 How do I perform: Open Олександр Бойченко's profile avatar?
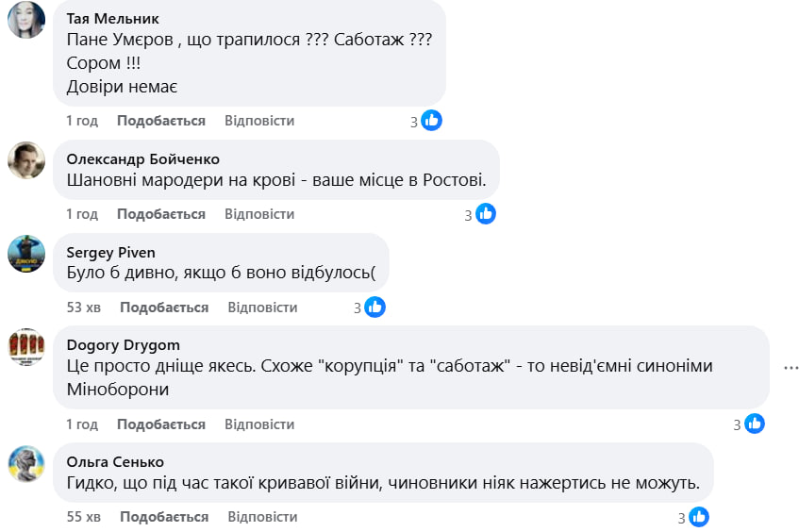pyautogui.click(x=26, y=160)
